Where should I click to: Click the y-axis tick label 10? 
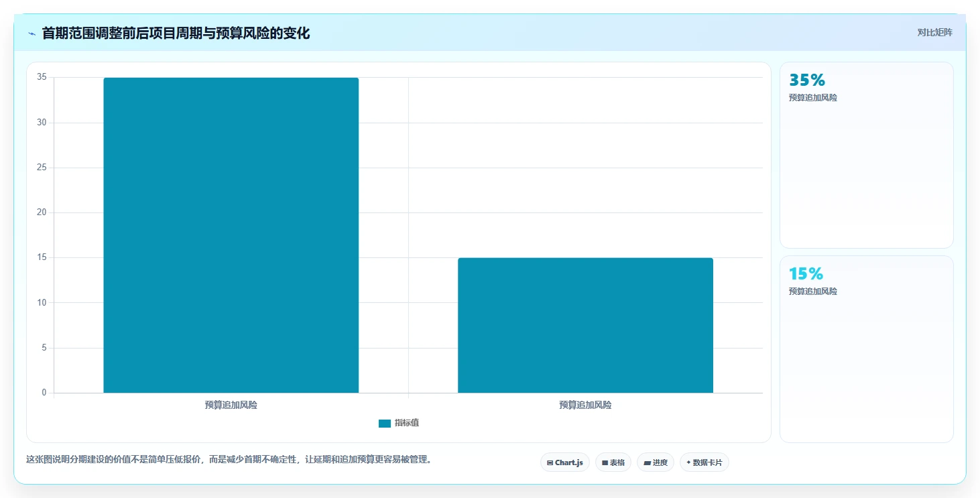[42, 303]
